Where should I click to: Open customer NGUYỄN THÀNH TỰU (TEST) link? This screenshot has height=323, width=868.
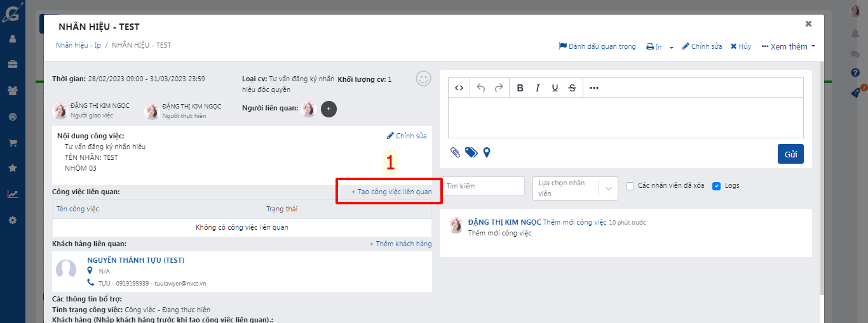coord(136,260)
